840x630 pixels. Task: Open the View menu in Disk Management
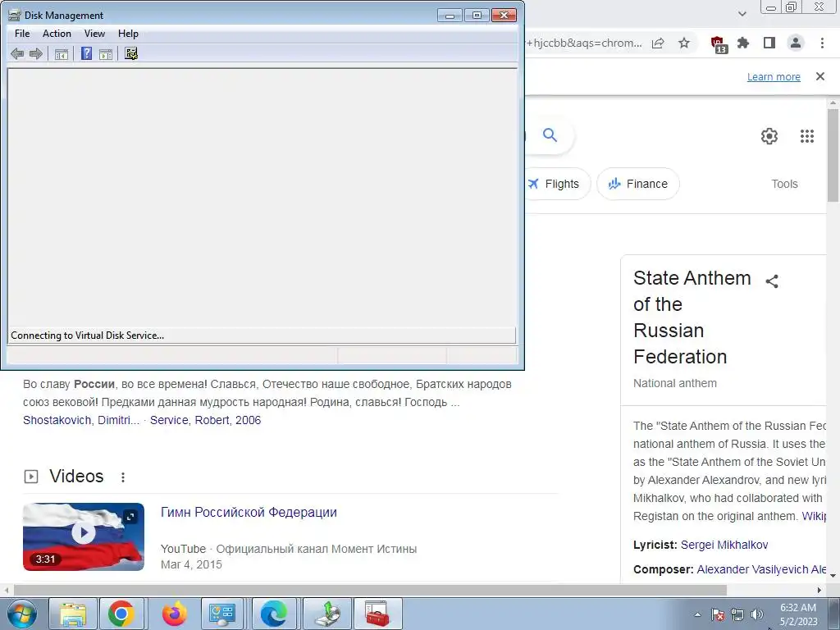(94, 33)
